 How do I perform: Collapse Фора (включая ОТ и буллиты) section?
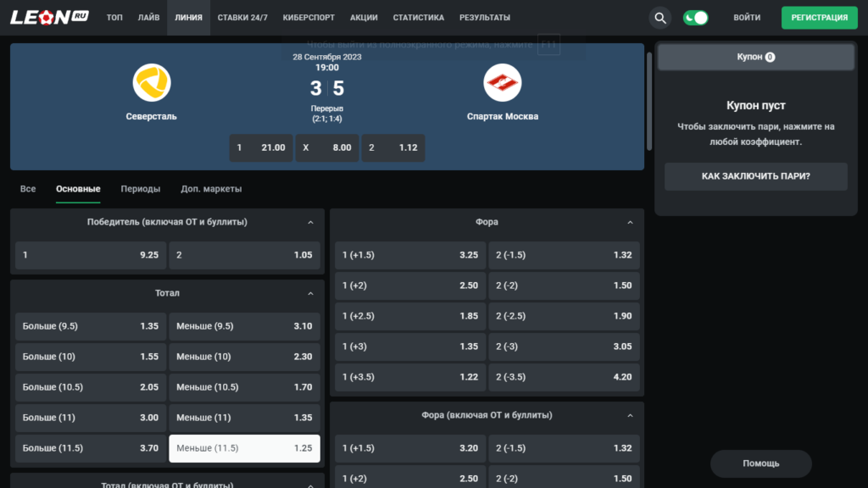click(x=630, y=415)
